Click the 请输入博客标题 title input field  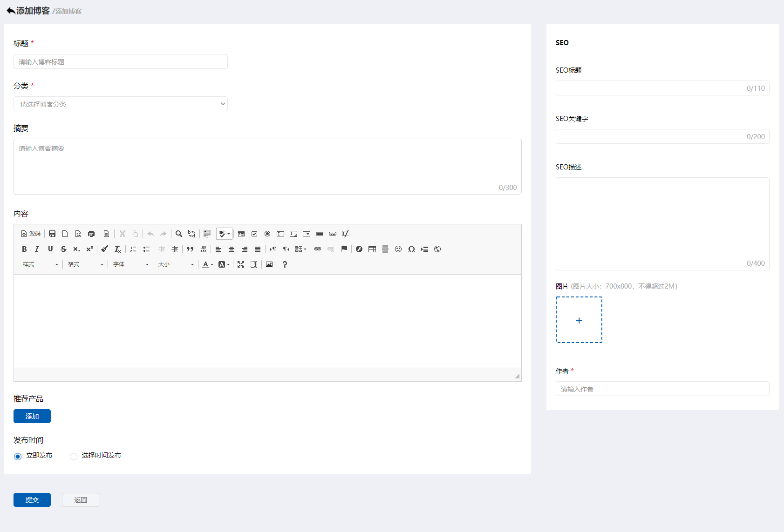point(121,61)
